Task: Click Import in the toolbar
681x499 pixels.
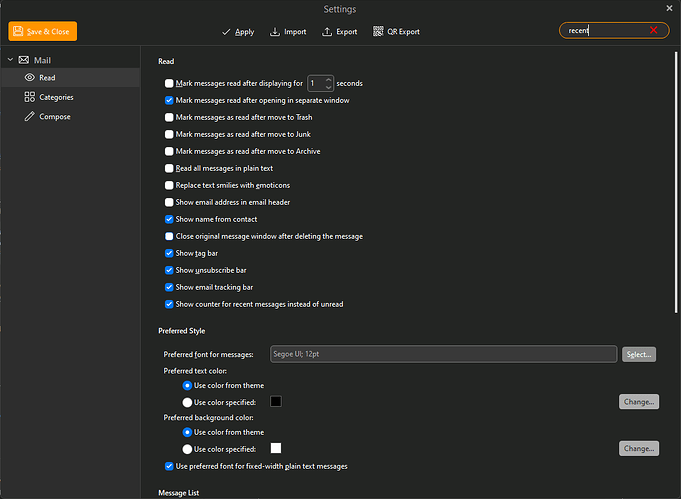Action: coord(288,32)
